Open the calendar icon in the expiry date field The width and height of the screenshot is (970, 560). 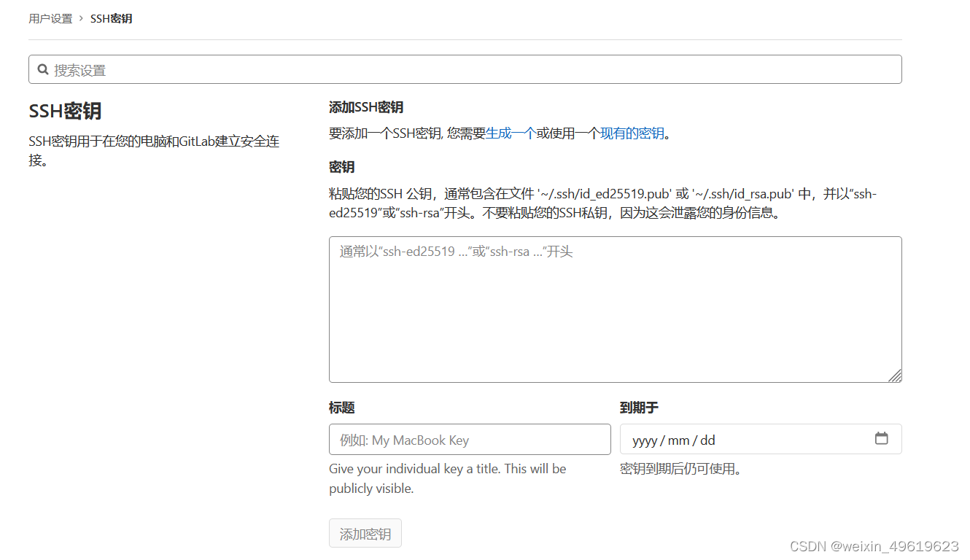click(881, 438)
